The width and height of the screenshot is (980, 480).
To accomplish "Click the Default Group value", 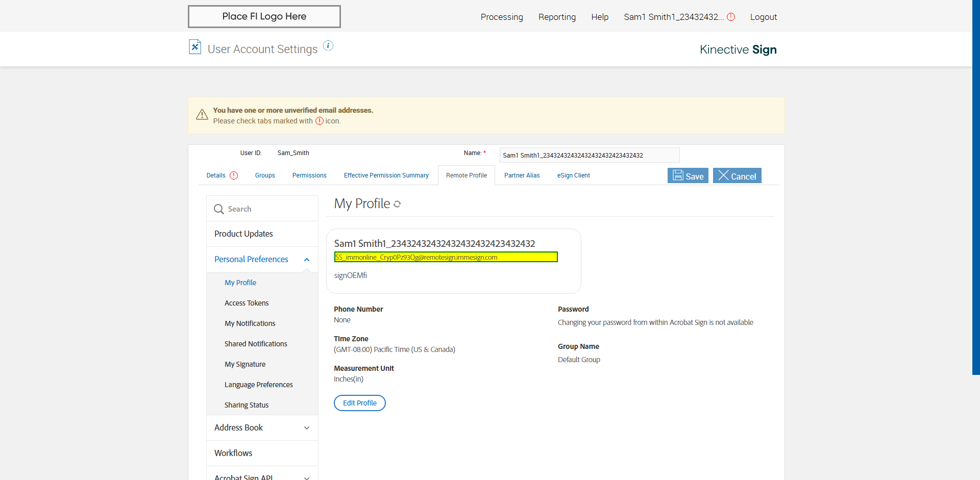I will tap(579, 360).
